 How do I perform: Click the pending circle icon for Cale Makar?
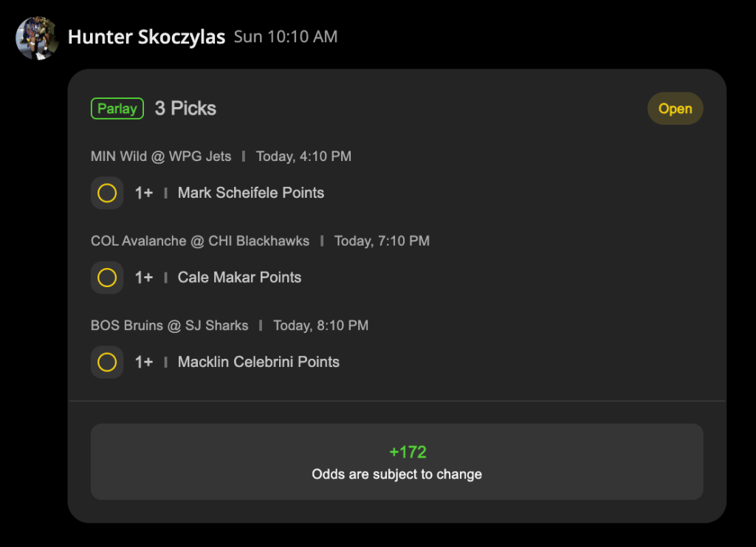pyautogui.click(x=107, y=278)
